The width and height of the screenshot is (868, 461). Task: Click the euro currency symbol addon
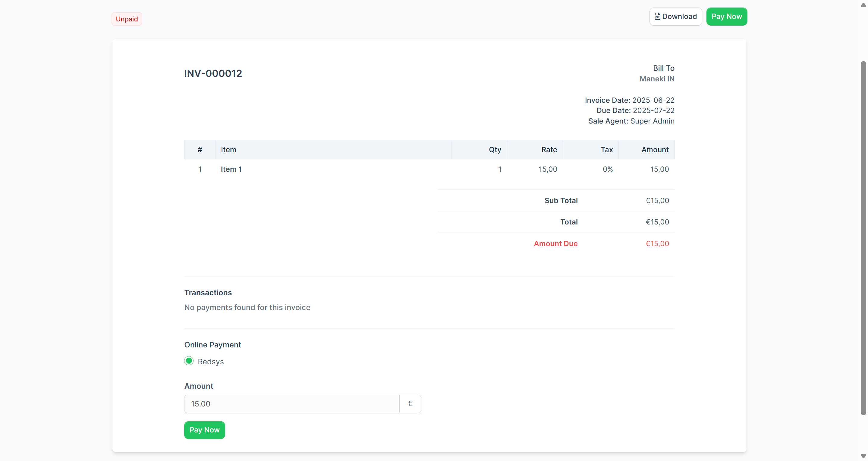[x=410, y=404]
